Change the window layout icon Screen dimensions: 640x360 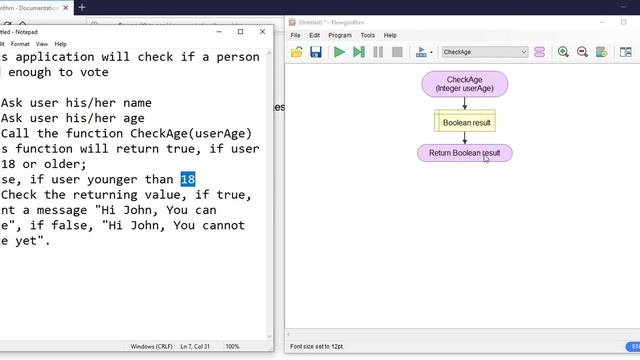pos(625,52)
